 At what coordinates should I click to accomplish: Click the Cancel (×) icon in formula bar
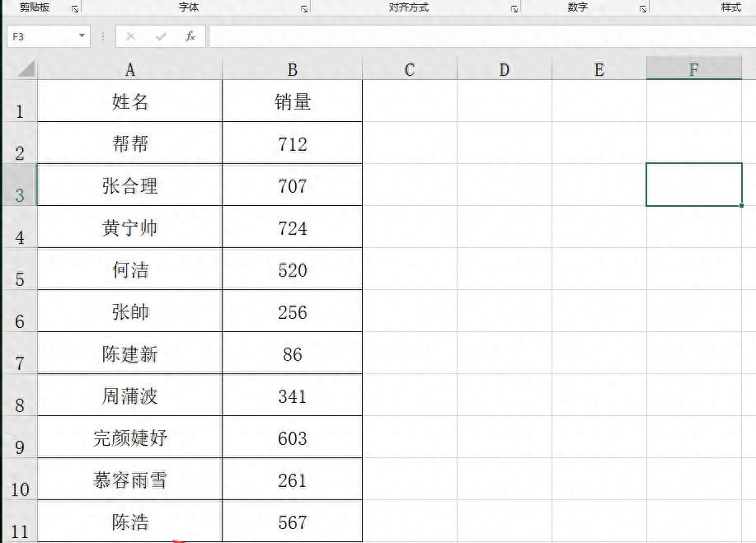(129, 36)
